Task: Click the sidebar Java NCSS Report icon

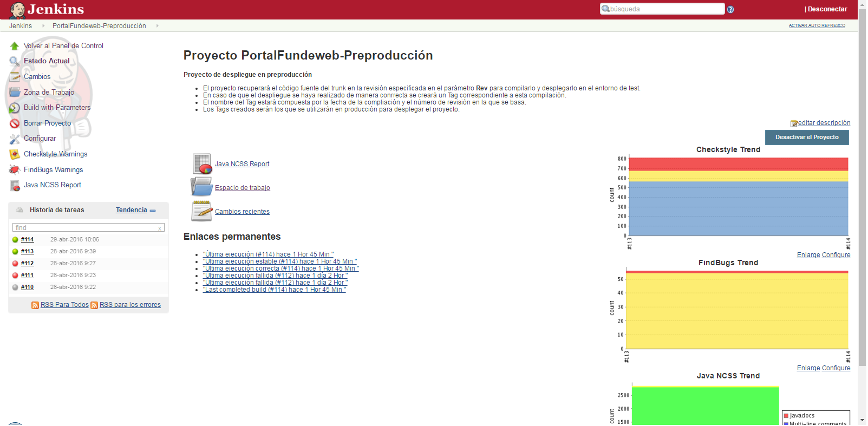Action: [x=15, y=185]
